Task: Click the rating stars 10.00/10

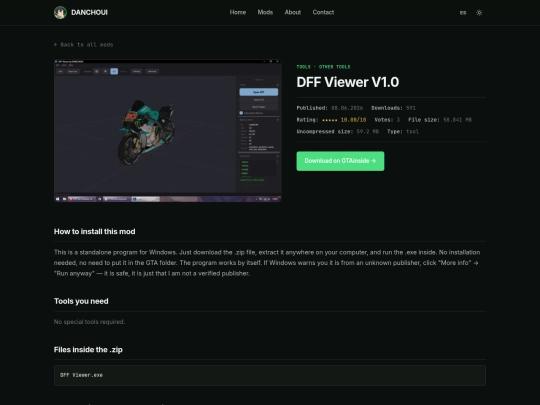Action: tap(344, 120)
